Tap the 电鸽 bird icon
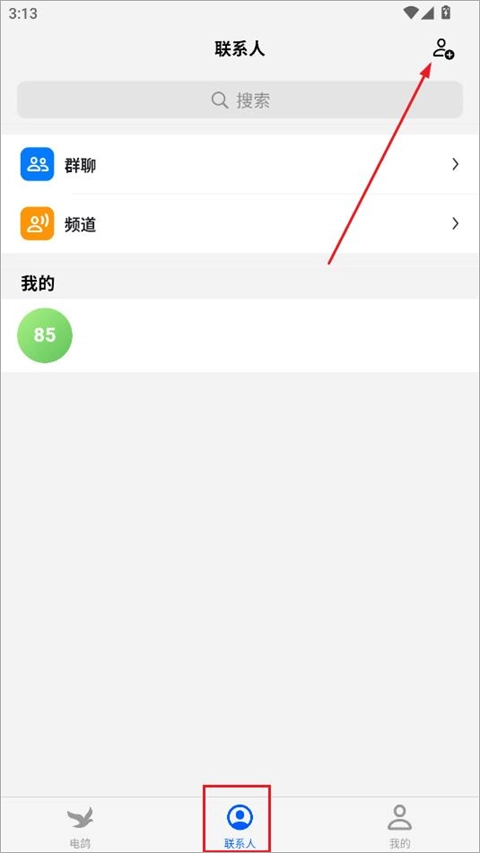This screenshot has height=853, width=480. (80, 817)
